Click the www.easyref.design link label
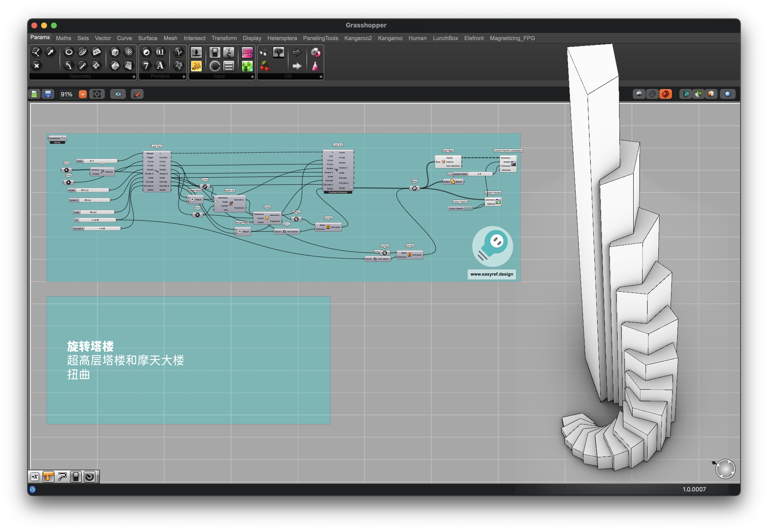This screenshot has height=532, width=768. [492, 274]
